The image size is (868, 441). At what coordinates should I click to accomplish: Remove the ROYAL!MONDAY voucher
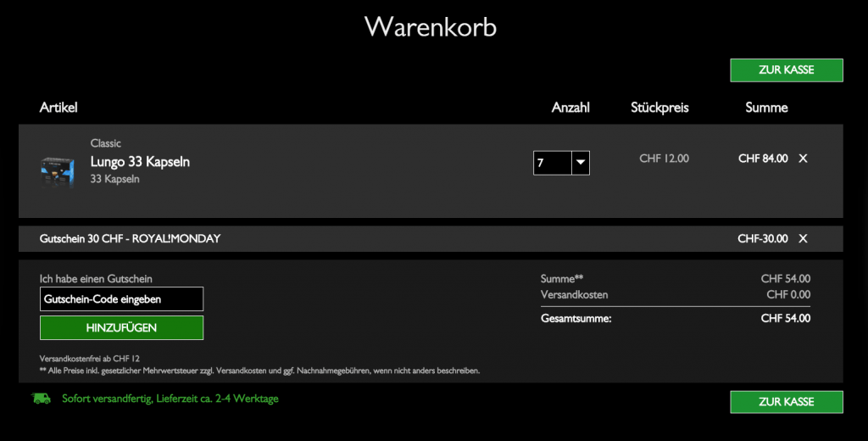pos(803,239)
